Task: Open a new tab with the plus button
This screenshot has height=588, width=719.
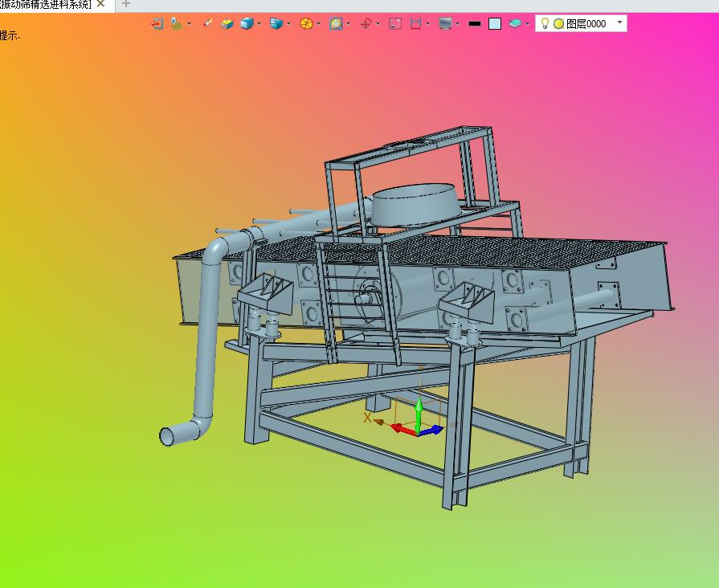Action: (125, 4)
